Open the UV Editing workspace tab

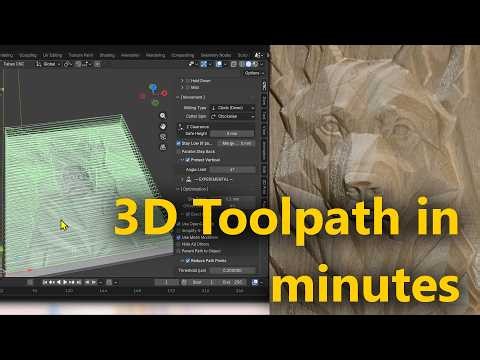(x=52, y=55)
